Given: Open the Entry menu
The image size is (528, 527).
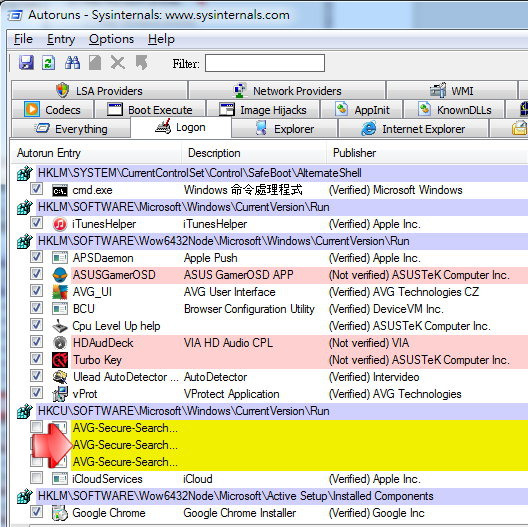Looking at the screenshot, I should pos(61,39).
